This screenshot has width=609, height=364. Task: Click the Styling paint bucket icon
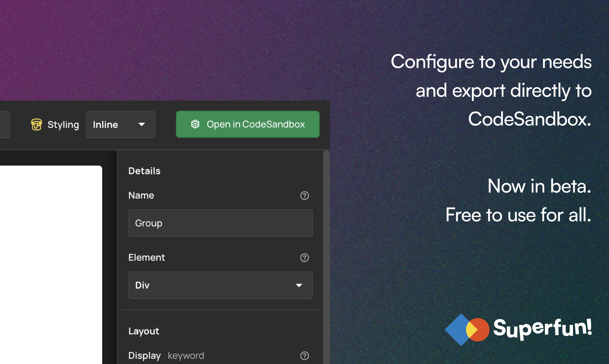(x=36, y=124)
